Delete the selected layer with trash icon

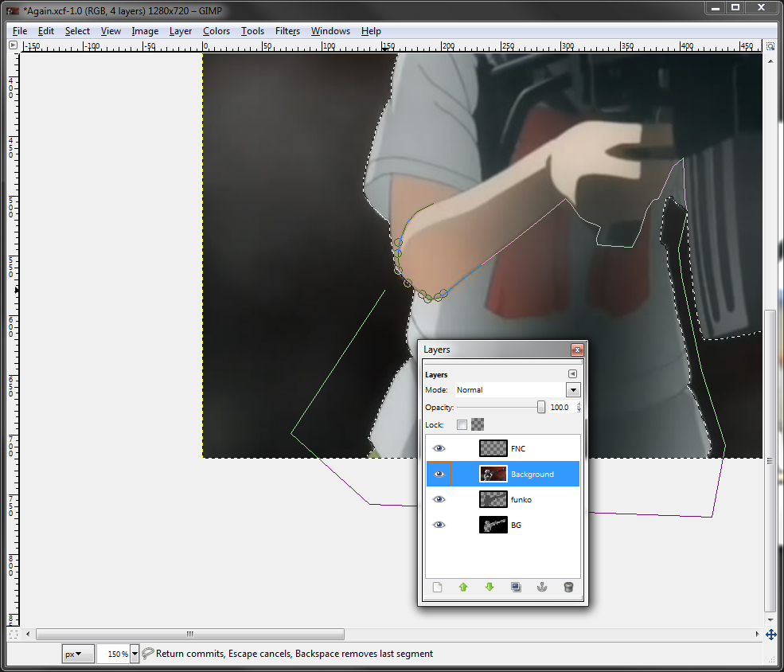tap(568, 587)
